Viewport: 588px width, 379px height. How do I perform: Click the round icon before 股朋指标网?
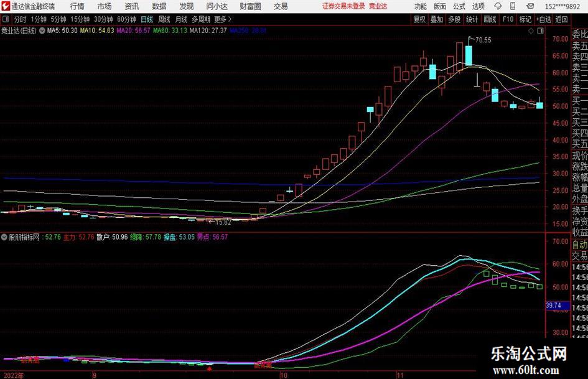click(4, 237)
